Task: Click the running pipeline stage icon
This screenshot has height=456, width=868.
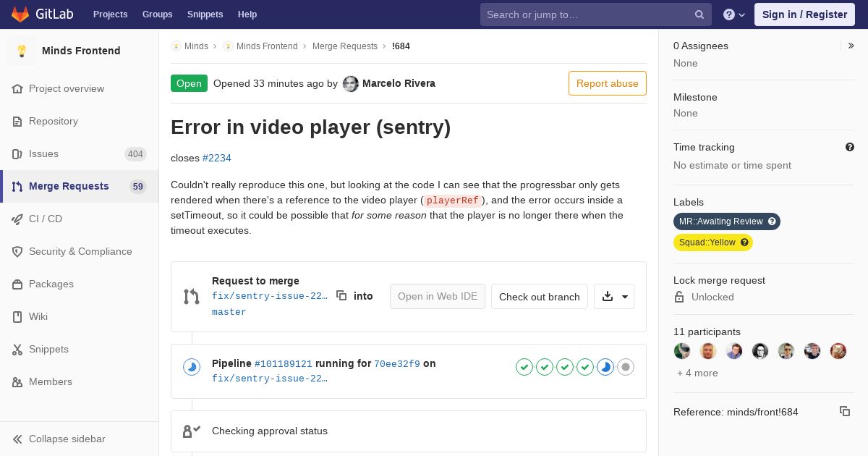Action: pos(605,367)
